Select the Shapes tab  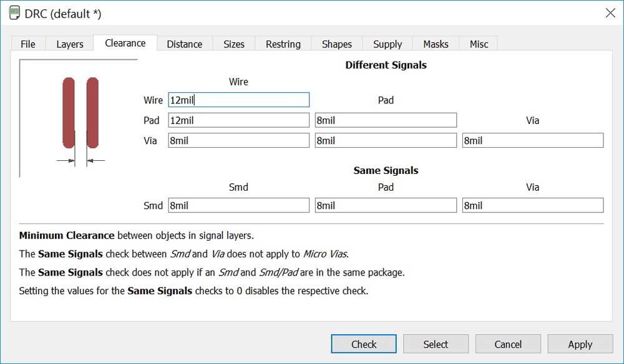click(337, 44)
